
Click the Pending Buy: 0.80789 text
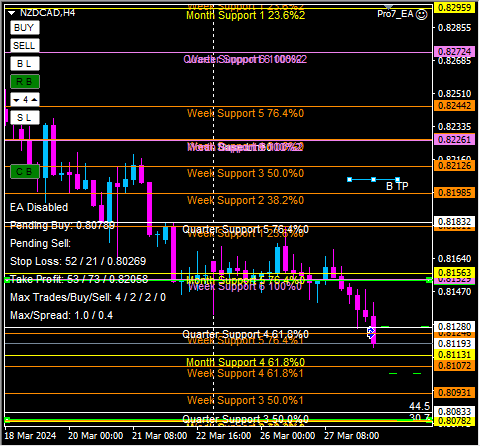[62, 226]
